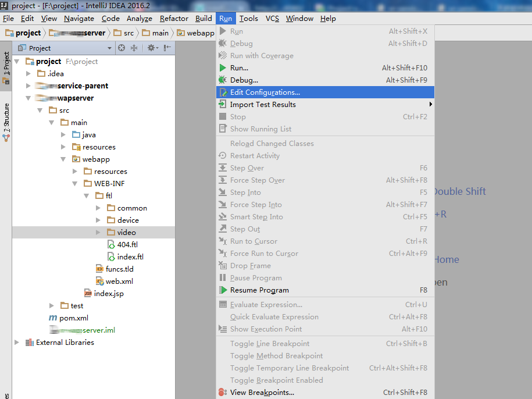Image resolution: width=532 pixels, height=399 pixels.
Task: Toggle the 1: Project side tool tab
Action: click(6, 66)
